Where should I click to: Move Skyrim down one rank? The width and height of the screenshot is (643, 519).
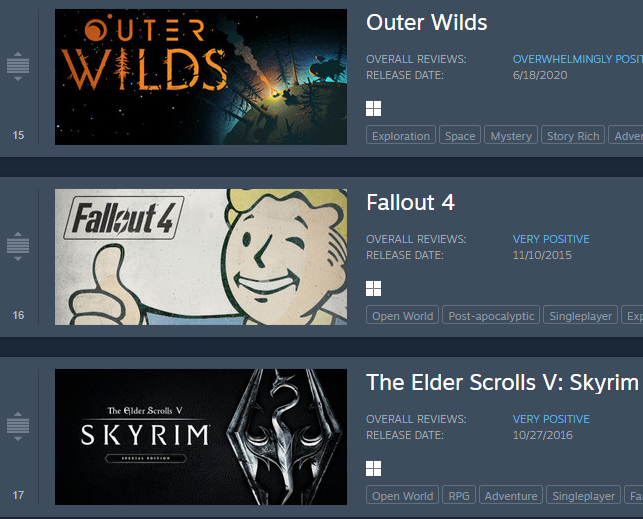click(18, 439)
